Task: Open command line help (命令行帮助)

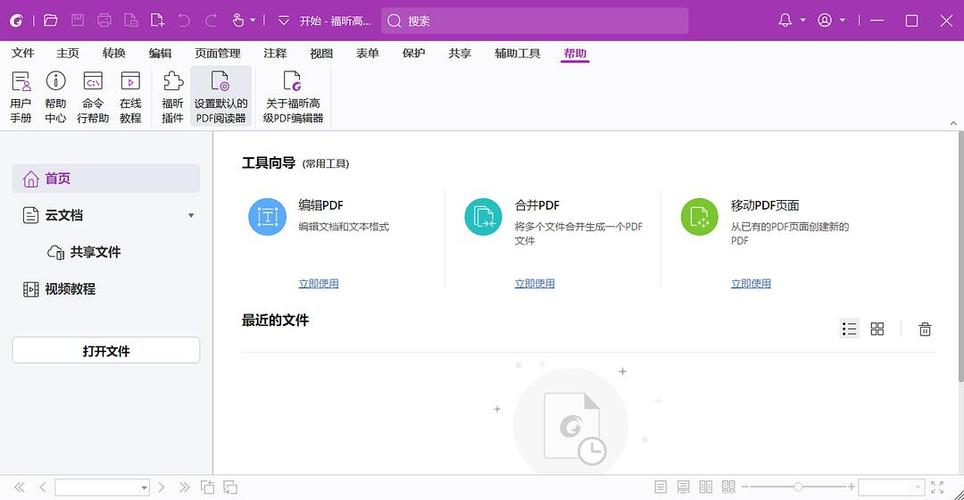Action: [x=93, y=97]
